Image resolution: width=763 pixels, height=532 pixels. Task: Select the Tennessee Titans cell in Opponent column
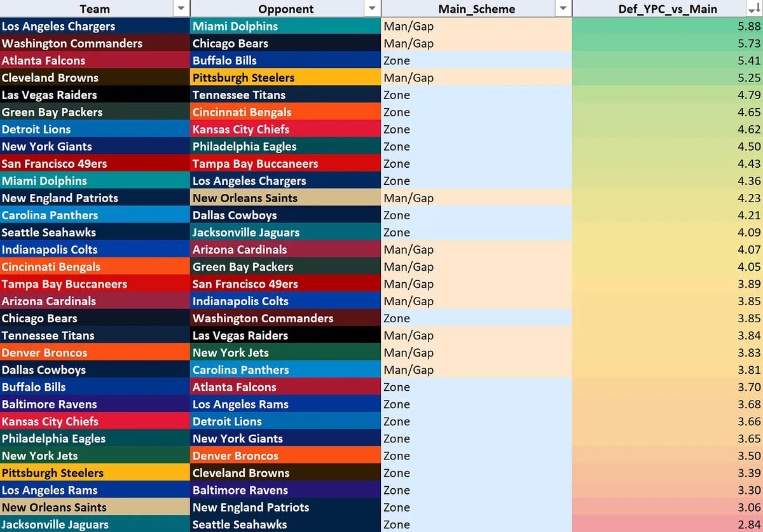[x=285, y=95]
